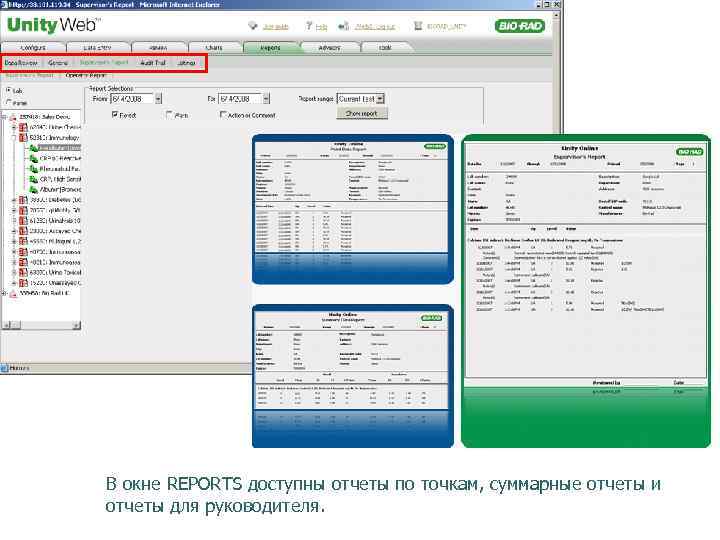Expand the Urine Toxicol lot node
Image resolution: width=720 pixels, height=540 pixels.
click(x=14, y=272)
